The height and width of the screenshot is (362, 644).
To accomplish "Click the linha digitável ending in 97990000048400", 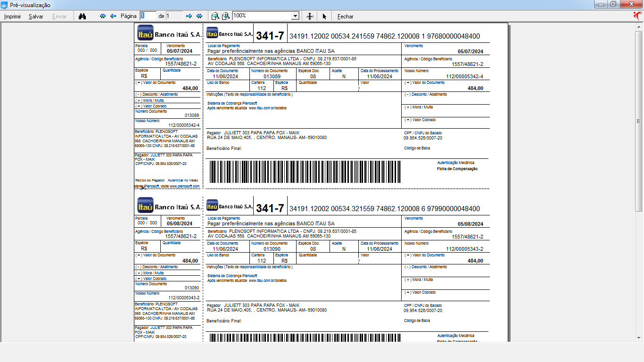I will [385, 209].
